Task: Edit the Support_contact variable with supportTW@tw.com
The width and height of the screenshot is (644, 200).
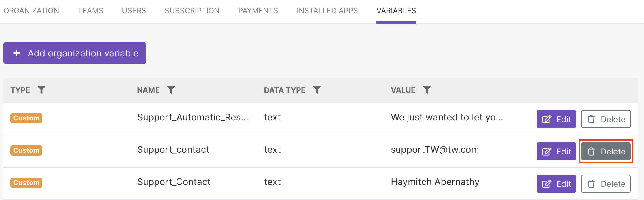Action: click(556, 151)
